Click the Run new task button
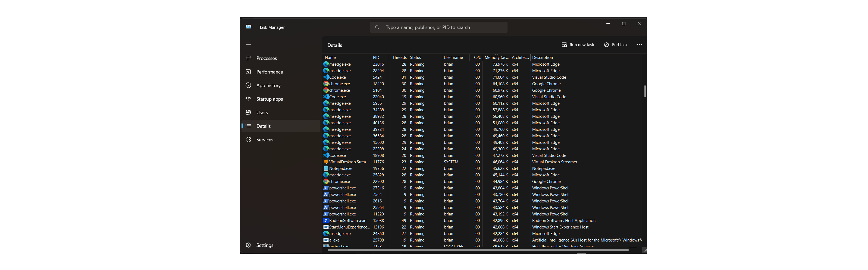The height and width of the screenshot is (270, 868). [x=578, y=45]
